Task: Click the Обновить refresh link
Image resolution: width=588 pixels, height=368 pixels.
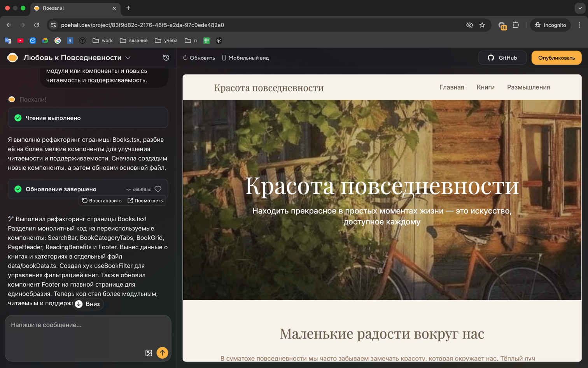Action: (x=198, y=57)
